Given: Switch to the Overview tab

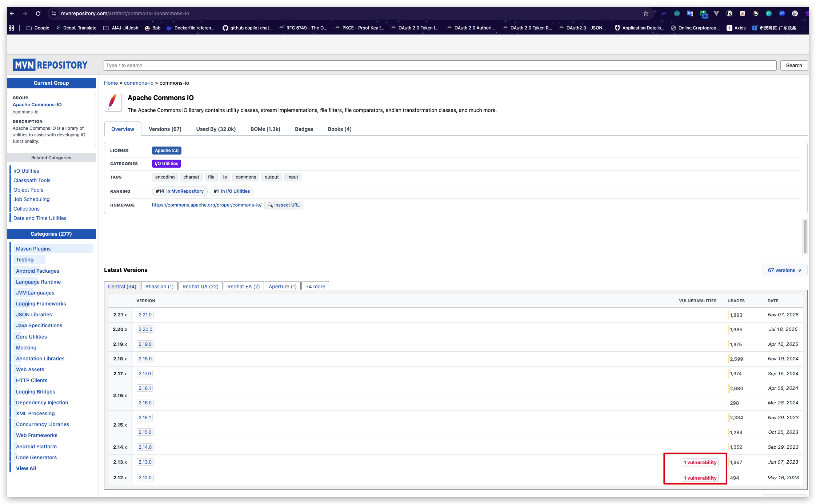Looking at the screenshot, I should (x=123, y=129).
